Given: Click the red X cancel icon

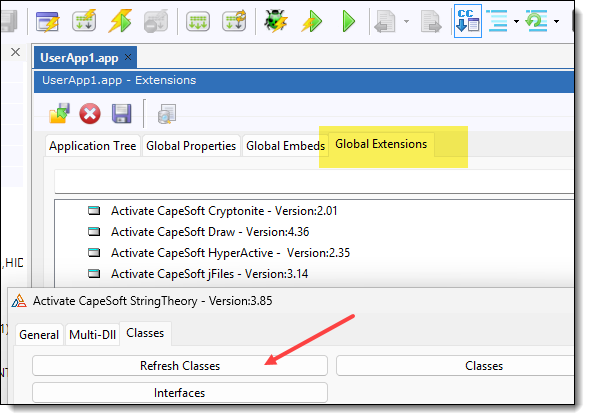Looking at the screenshot, I should coord(90,113).
